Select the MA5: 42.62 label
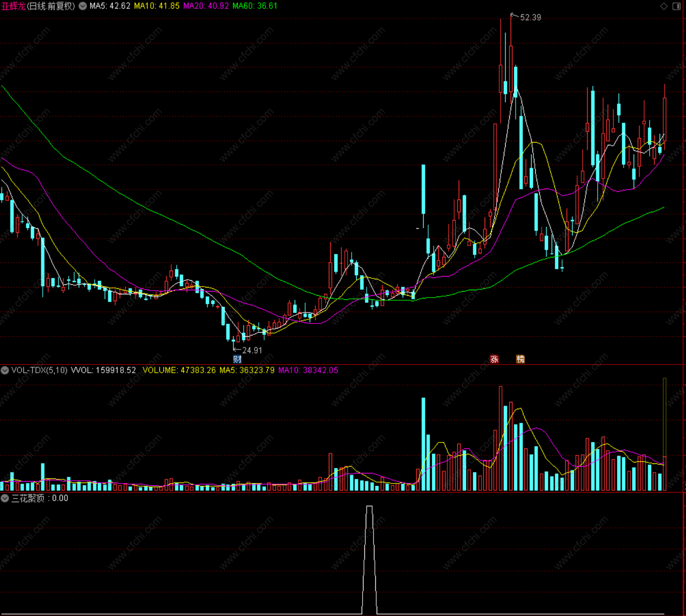686x616 pixels. (110, 6)
